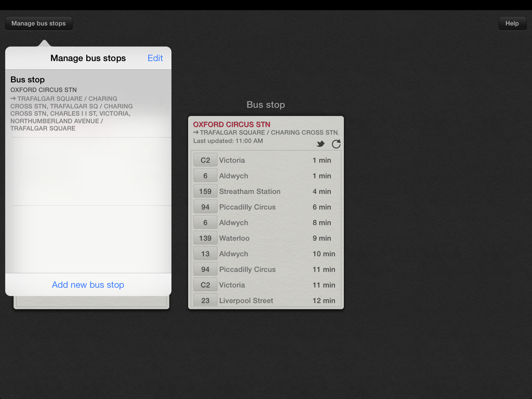Tweet bus times via Twitter bird icon
532x399 pixels.
pyautogui.click(x=320, y=144)
